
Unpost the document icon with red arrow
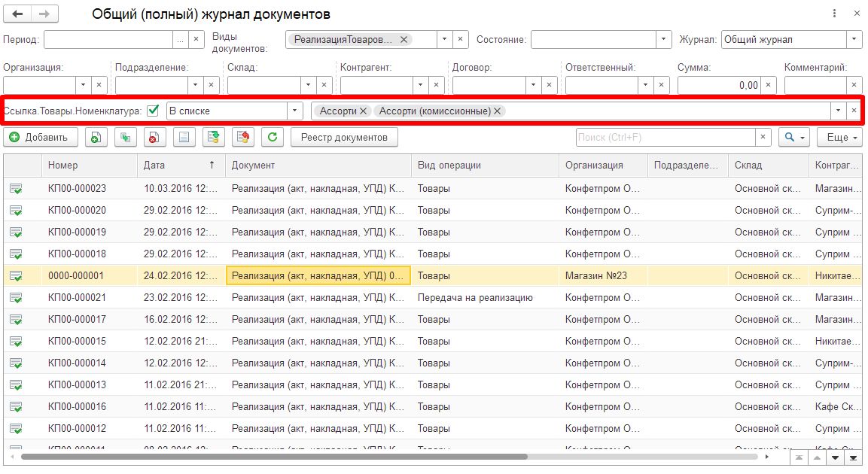pyautogui.click(x=243, y=137)
